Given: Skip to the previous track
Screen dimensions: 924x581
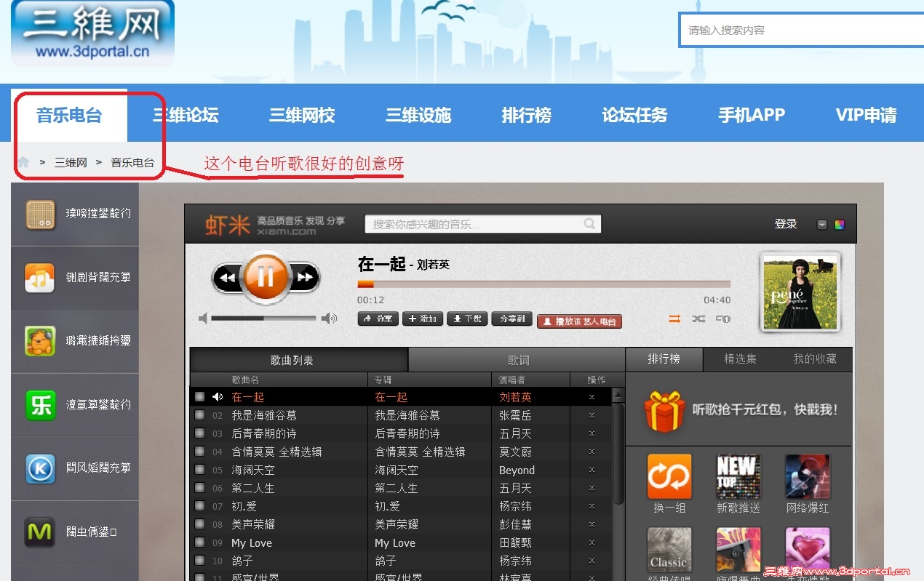Looking at the screenshot, I should (227, 278).
